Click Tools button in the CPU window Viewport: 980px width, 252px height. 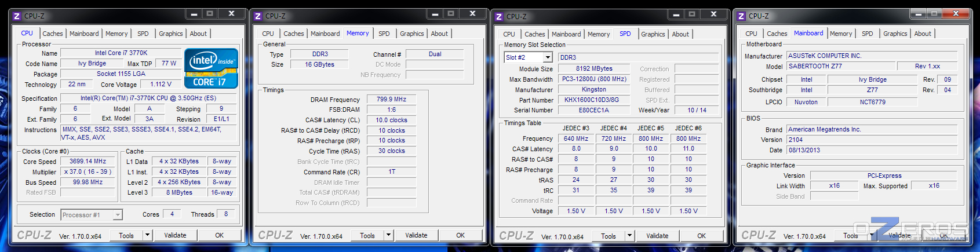(x=126, y=235)
